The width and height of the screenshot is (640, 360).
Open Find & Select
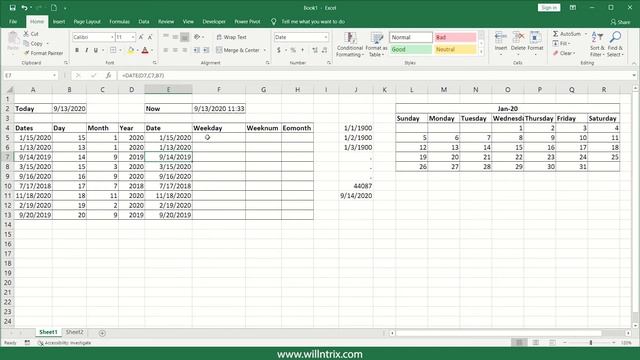point(615,44)
